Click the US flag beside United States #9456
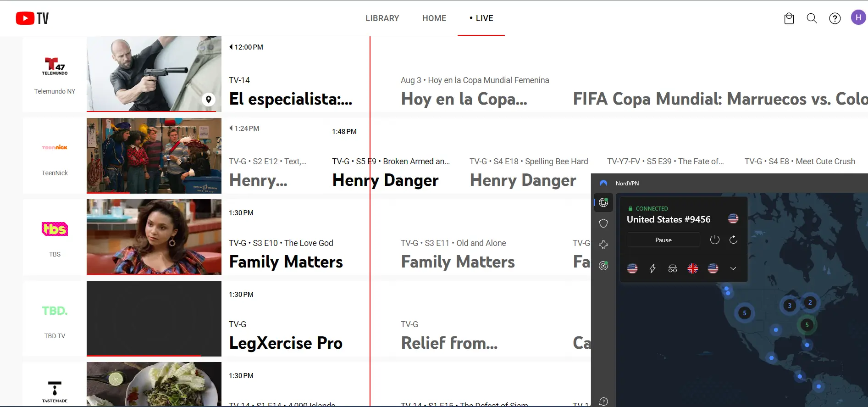Image resolution: width=868 pixels, height=407 pixels. (733, 218)
